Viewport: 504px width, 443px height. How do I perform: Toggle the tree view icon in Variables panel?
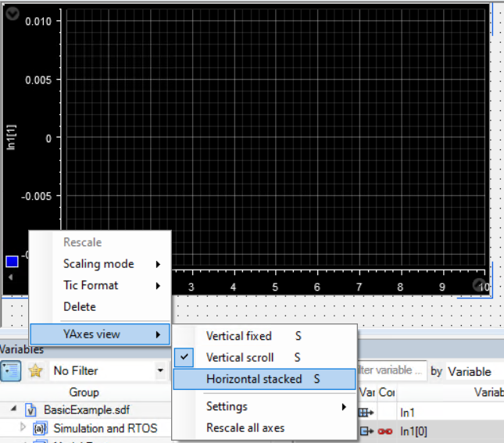(x=13, y=370)
